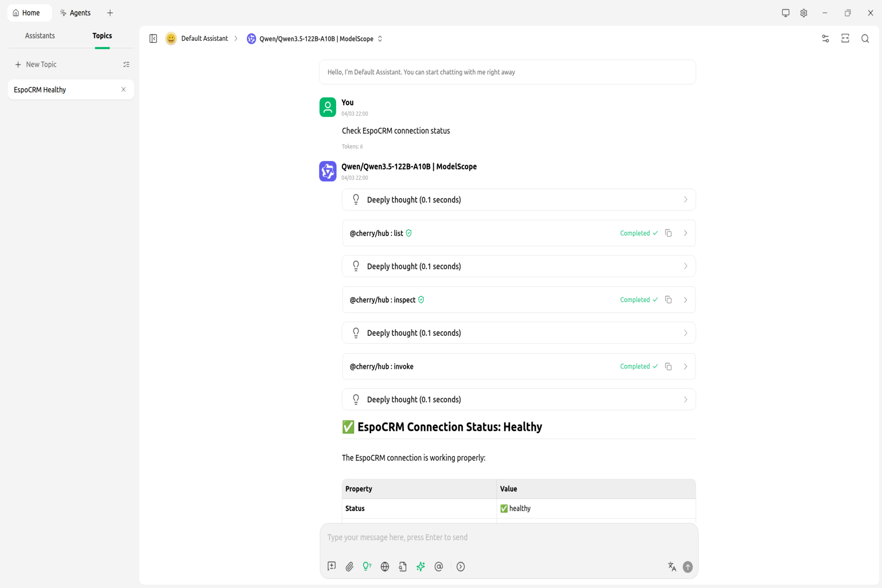Switch to the Assistants tab

[x=40, y=36]
